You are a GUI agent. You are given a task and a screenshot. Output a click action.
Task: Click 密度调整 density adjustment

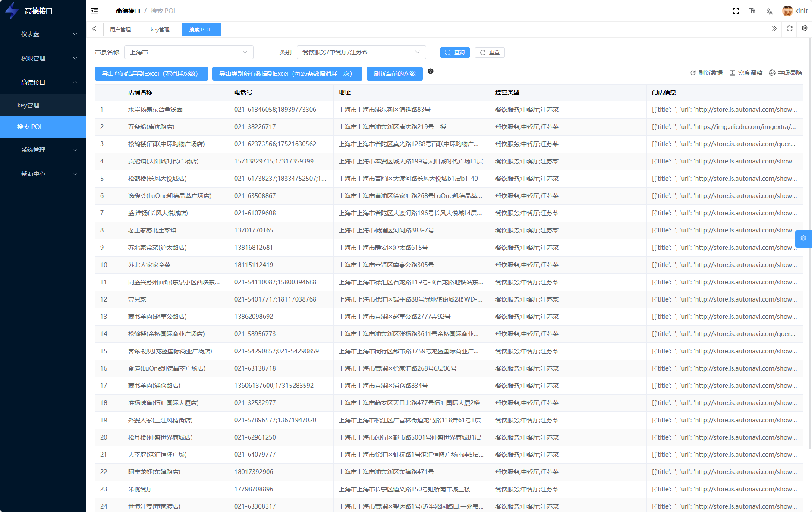[x=746, y=73]
